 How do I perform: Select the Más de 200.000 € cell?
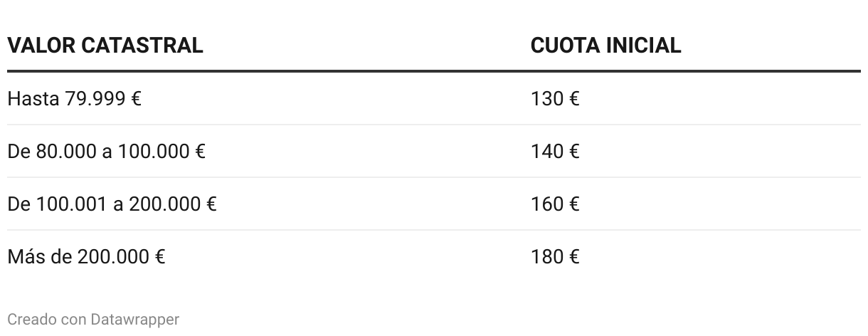point(86,256)
